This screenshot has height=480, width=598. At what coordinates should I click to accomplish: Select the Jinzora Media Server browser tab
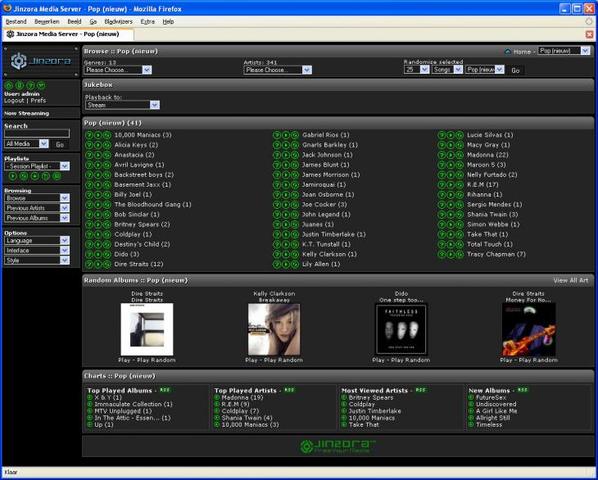pos(68,34)
